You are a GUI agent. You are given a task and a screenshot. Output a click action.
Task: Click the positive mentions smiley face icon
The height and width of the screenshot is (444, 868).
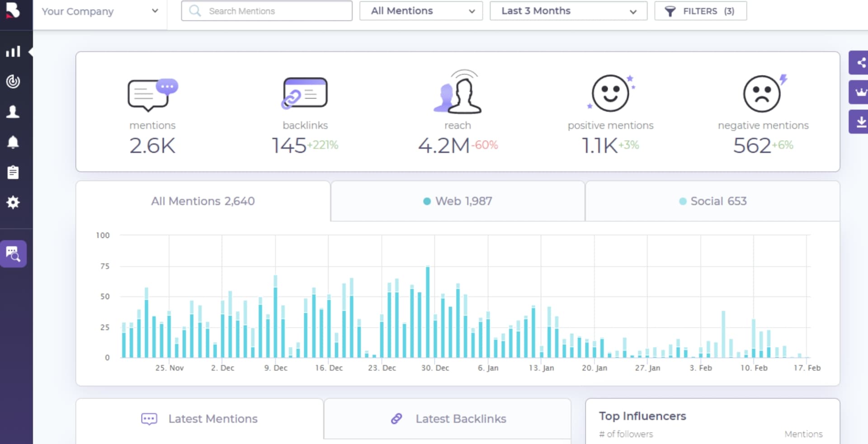(611, 93)
